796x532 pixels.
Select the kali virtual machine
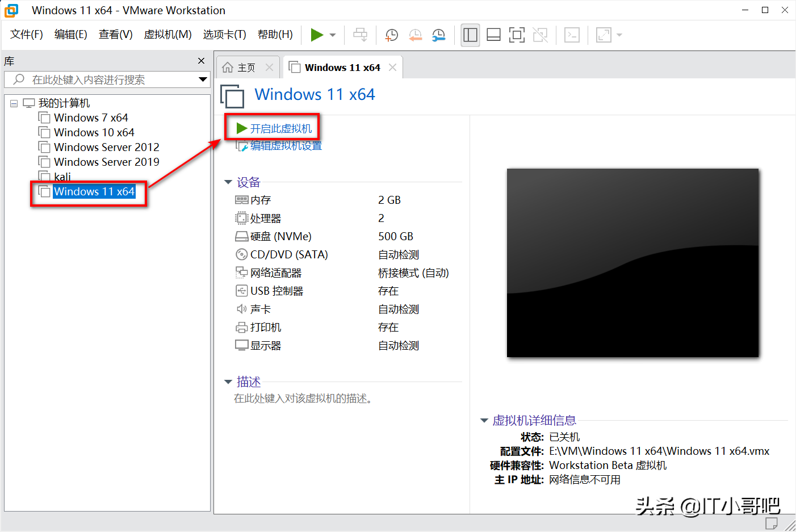61,176
